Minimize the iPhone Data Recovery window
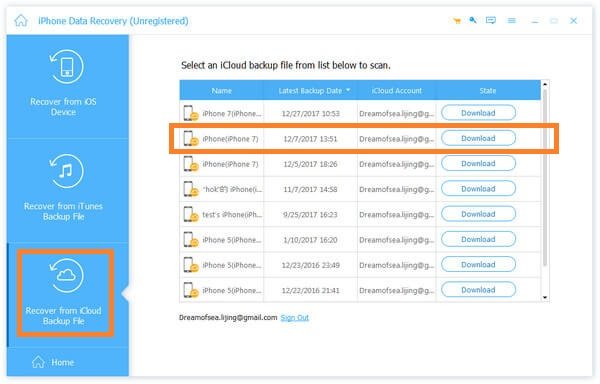 (x=535, y=21)
